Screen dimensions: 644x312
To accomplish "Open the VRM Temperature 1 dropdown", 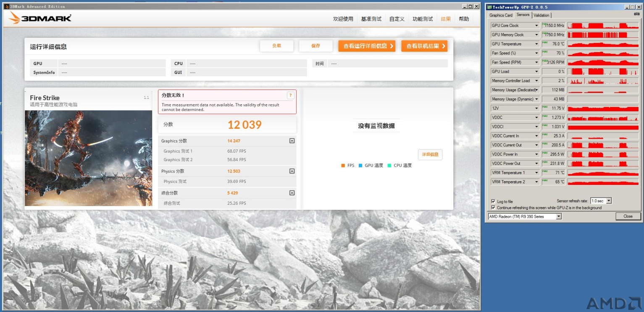I will [536, 173].
